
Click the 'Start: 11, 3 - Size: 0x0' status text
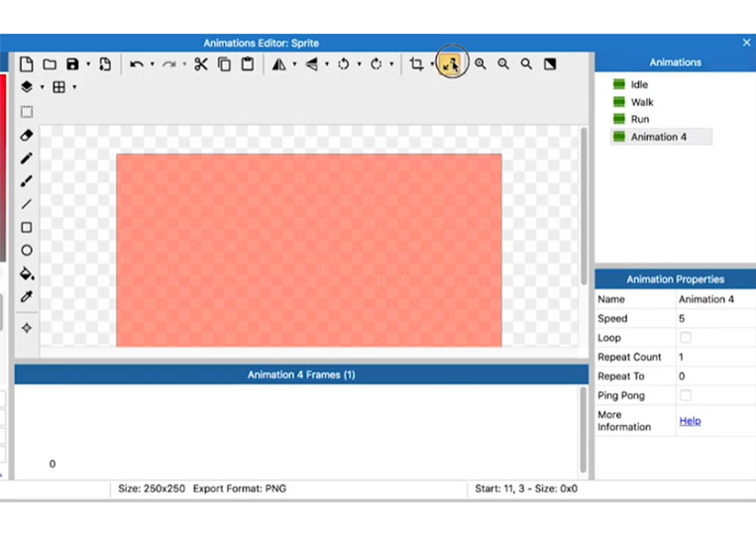526,488
